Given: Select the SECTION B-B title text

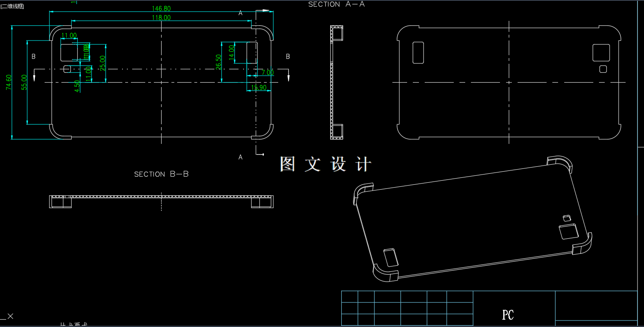Looking at the screenshot, I should coord(161,174).
